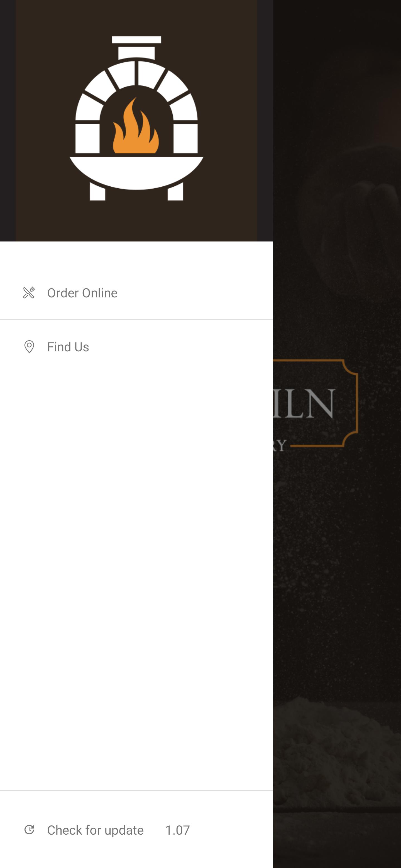Tap the partially hidden KILN logo text
The width and height of the screenshot is (401, 868).
point(304,403)
